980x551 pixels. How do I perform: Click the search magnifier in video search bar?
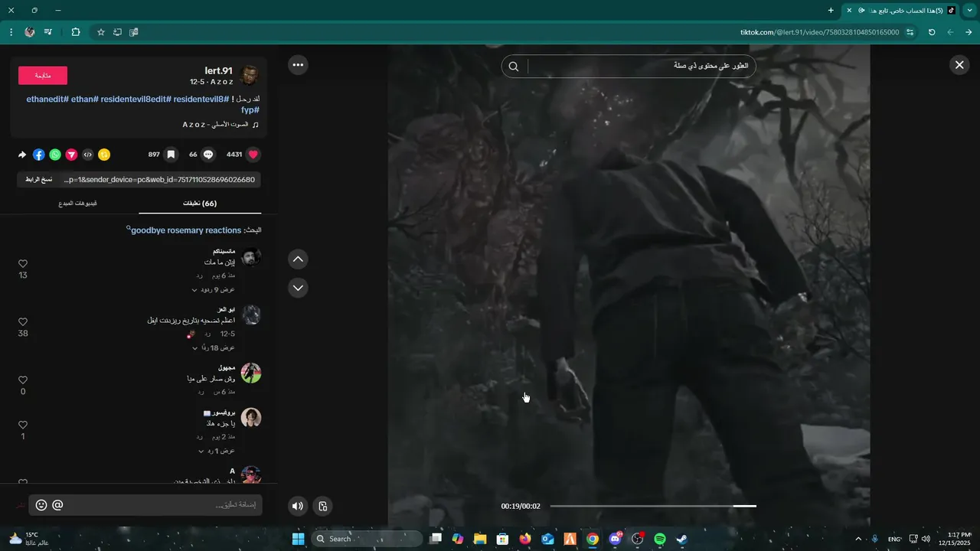point(514,67)
